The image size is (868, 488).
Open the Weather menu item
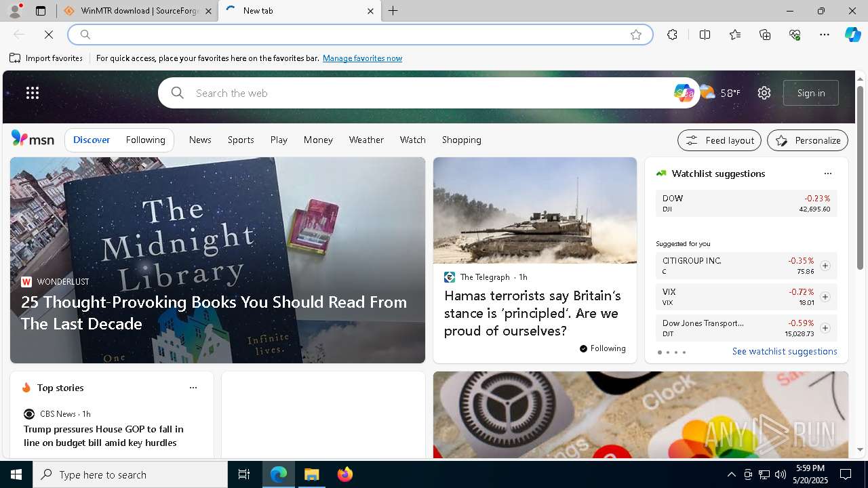coord(366,140)
